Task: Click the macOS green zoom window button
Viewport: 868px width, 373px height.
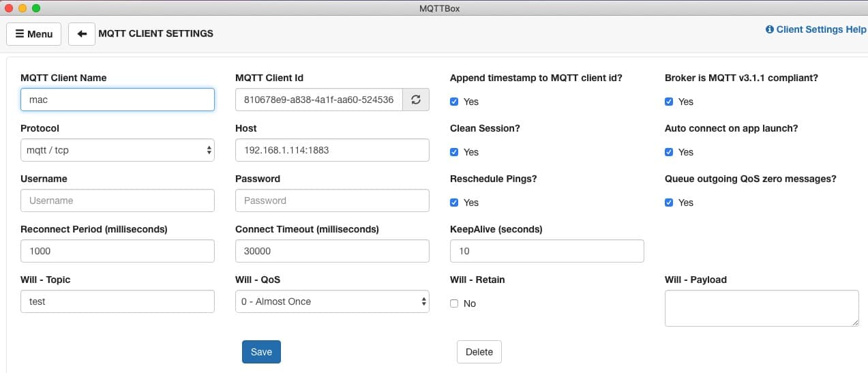Action: (x=36, y=8)
